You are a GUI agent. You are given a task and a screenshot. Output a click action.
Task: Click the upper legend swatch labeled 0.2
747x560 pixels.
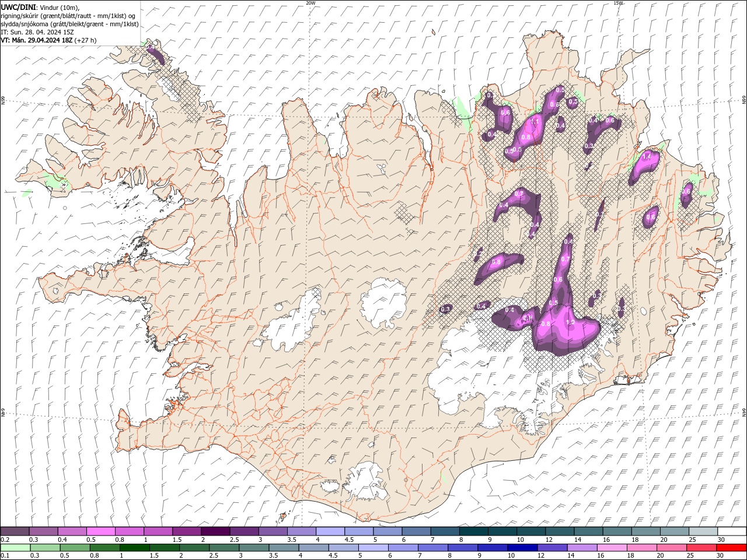point(15,531)
